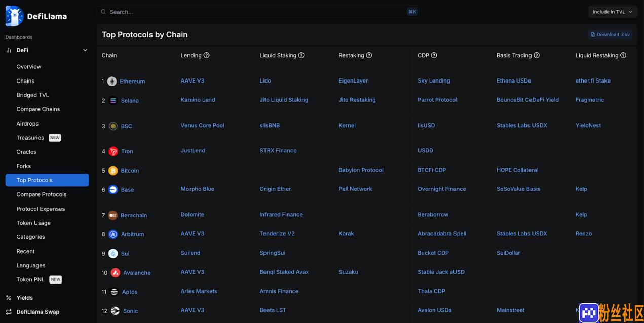Click the bar chart icon beside DeFi
Screen dimensions: 644x323
pos(9,50)
